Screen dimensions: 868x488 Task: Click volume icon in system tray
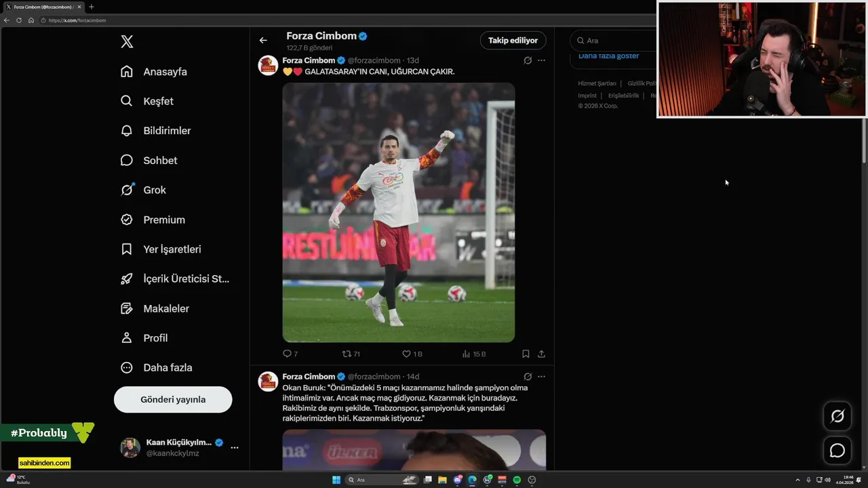pos(827,480)
